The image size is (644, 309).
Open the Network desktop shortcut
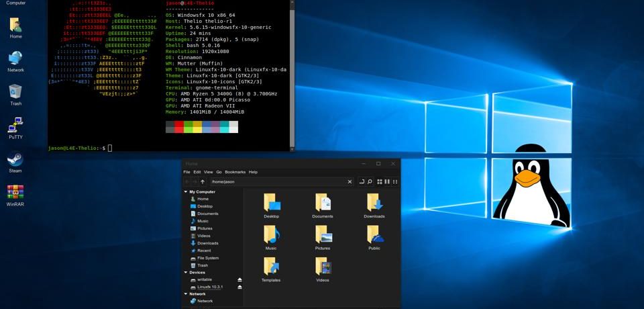click(x=15, y=61)
